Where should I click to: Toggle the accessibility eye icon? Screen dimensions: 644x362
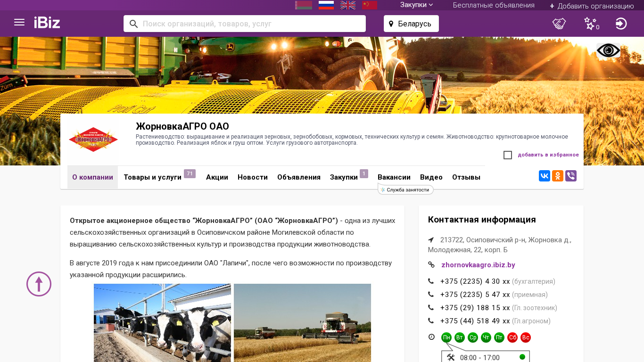[x=608, y=50]
